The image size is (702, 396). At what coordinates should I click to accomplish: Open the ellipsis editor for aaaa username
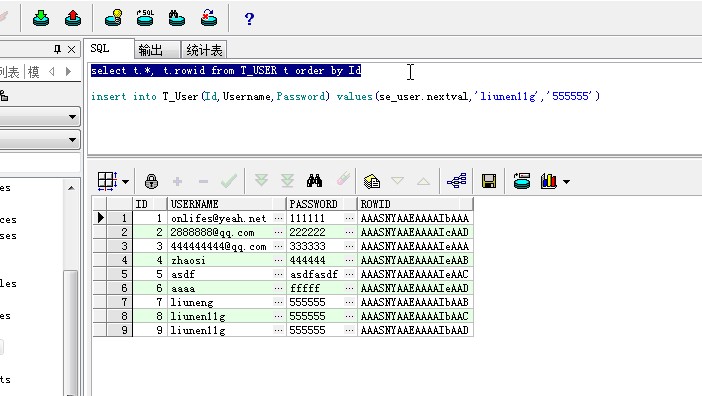click(x=278, y=288)
